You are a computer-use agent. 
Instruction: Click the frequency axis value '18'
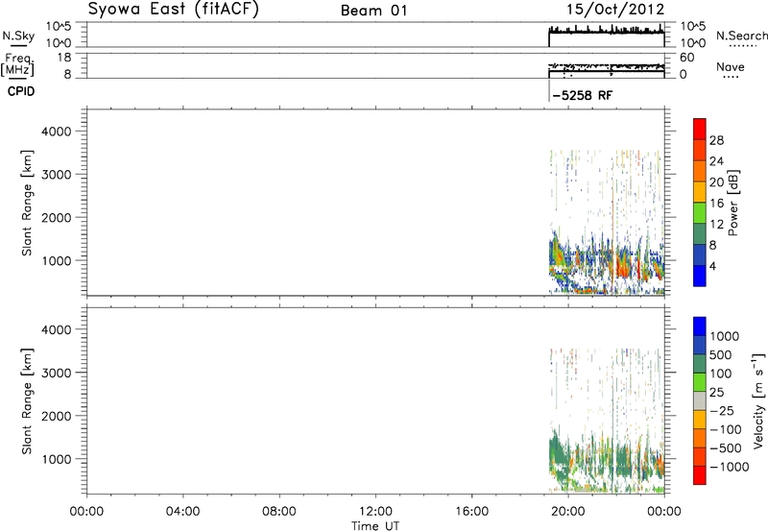coord(64,58)
